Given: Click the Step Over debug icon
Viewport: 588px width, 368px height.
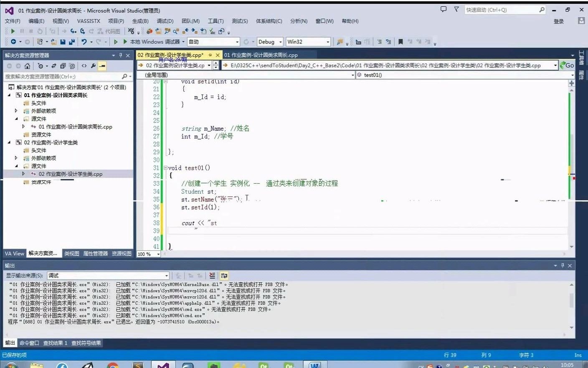Looking at the screenshot, I should pyautogui.click(x=83, y=31).
